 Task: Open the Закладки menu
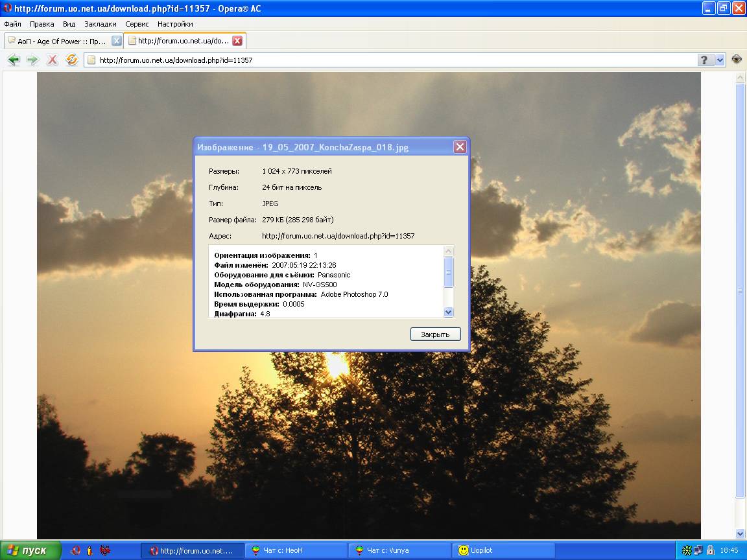tap(100, 24)
